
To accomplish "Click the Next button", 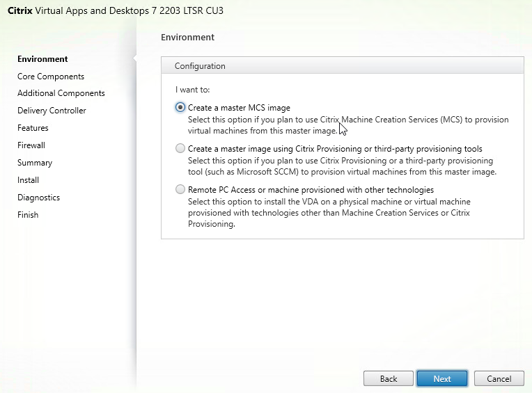I will (x=442, y=378).
